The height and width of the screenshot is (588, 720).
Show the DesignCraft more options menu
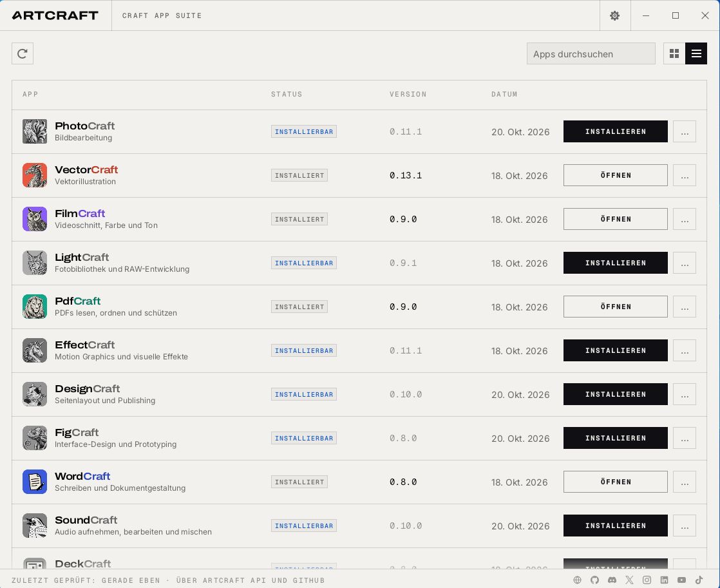685,394
